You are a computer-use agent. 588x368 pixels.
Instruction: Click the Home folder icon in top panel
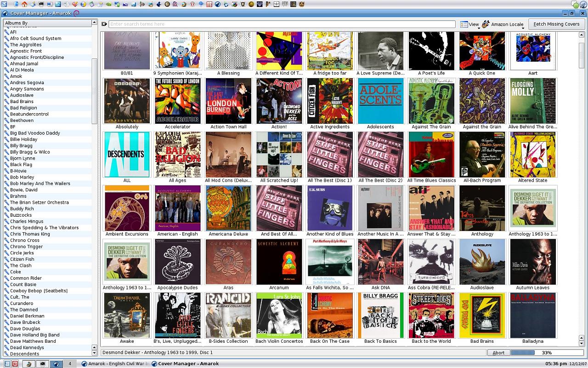(x=24, y=4)
